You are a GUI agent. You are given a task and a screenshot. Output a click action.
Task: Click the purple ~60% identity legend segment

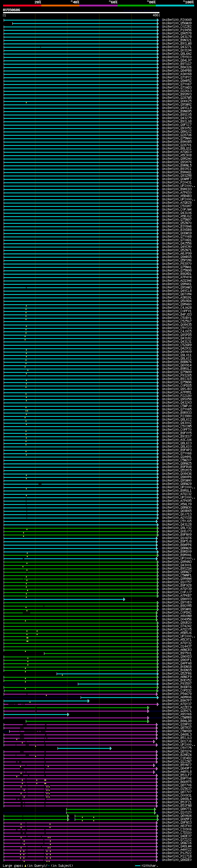[x=99, y=6]
